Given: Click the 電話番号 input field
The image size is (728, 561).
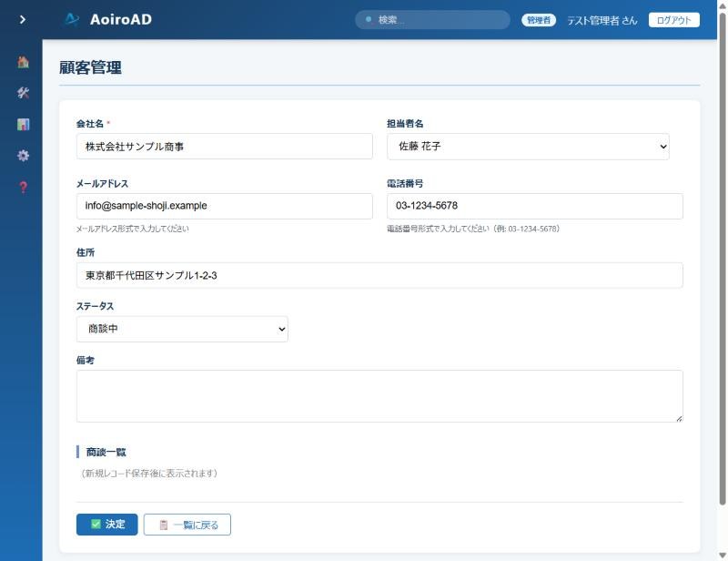Looking at the screenshot, I should tap(535, 206).
